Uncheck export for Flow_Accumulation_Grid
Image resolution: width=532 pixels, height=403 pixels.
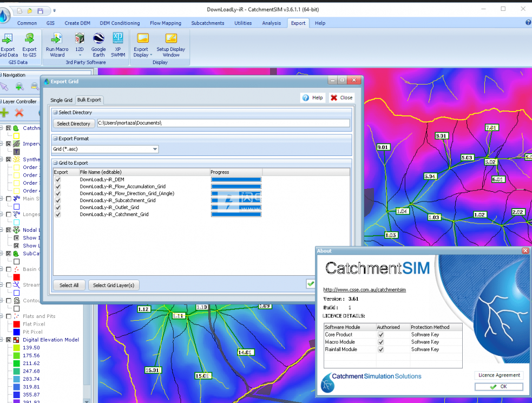coord(58,186)
